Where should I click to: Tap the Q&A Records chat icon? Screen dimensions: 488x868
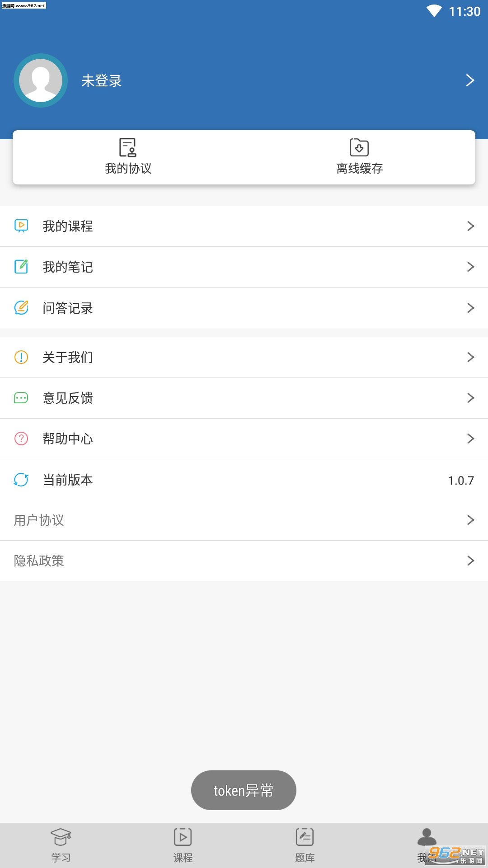[x=21, y=307]
